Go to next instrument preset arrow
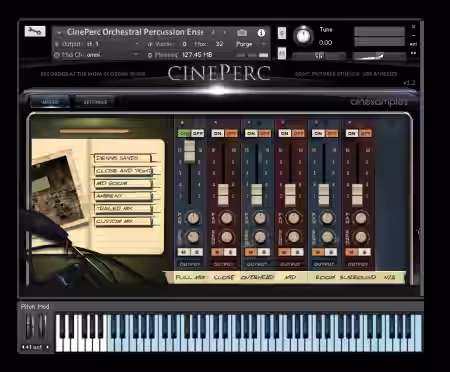Screen dimensions: 450x372 [x=225, y=32]
